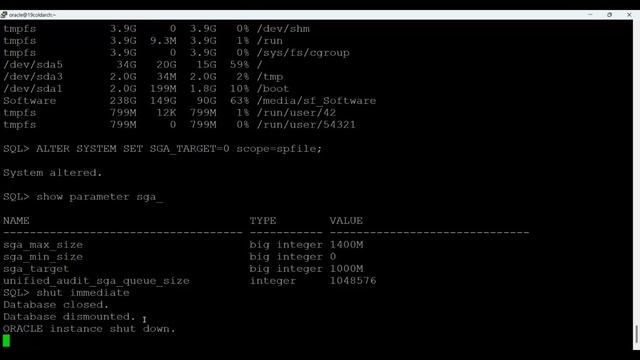Click the "show parameter sga_" command

pos(99,197)
